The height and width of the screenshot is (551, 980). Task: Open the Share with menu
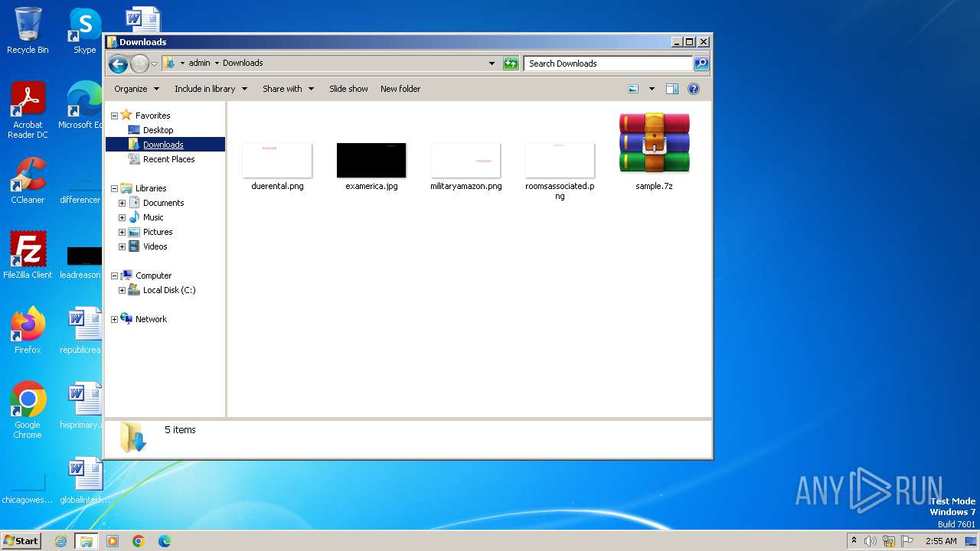pos(288,89)
